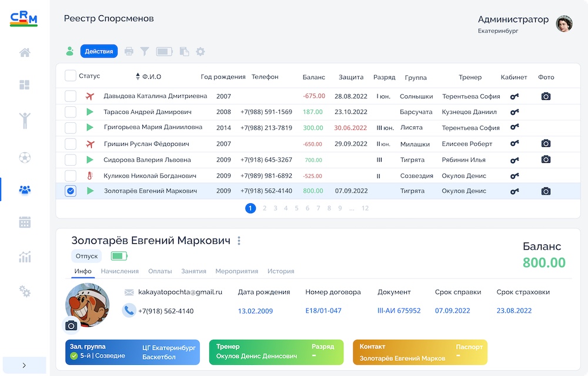The width and height of the screenshot is (588, 376).
Task: Uncheck the row for Золотарёв Евгений Маркович
Action: coord(71,191)
